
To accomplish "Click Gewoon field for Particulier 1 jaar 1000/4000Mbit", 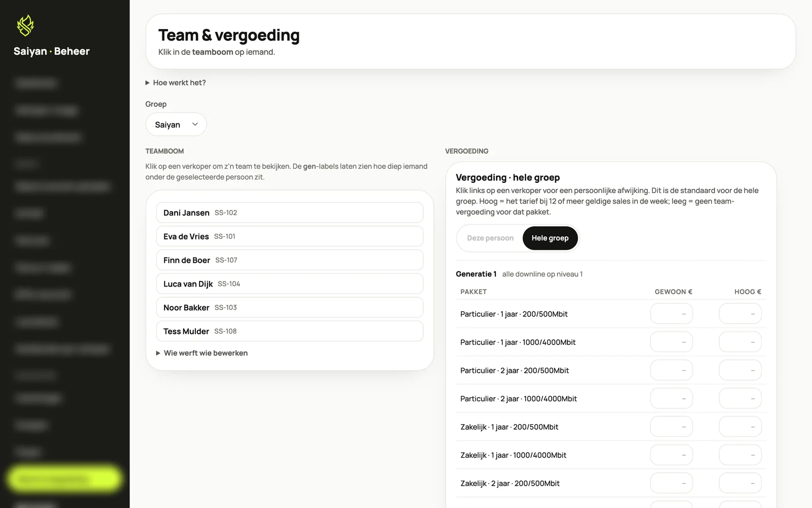I will (671, 342).
